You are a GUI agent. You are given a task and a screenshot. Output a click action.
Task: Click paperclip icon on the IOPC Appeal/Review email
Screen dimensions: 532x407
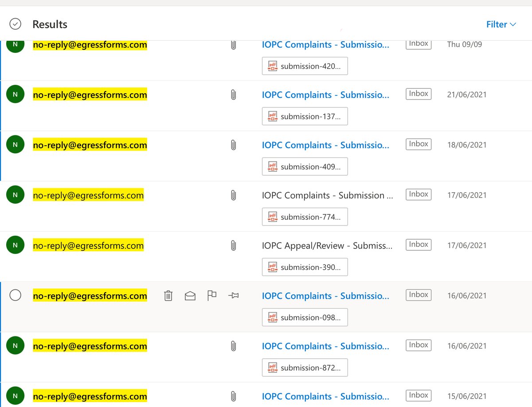tap(233, 245)
